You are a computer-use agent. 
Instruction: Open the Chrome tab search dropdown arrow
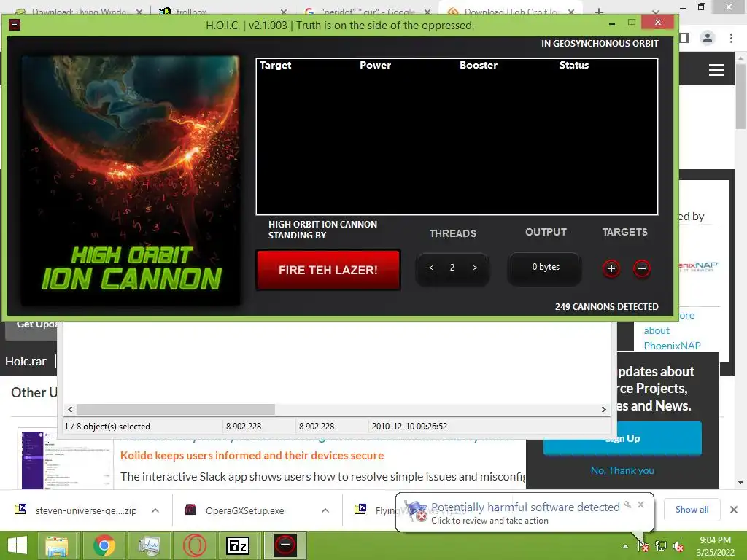point(656,12)
